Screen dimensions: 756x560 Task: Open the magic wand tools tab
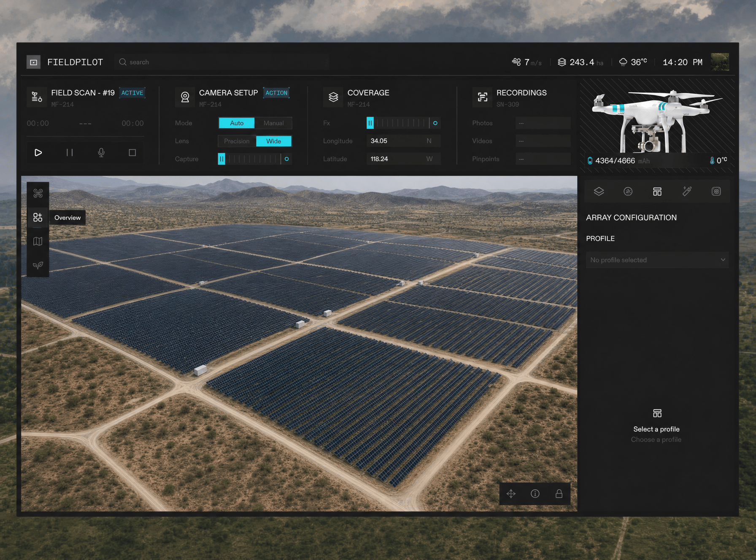pyautogui.click(x=687, y=191)
